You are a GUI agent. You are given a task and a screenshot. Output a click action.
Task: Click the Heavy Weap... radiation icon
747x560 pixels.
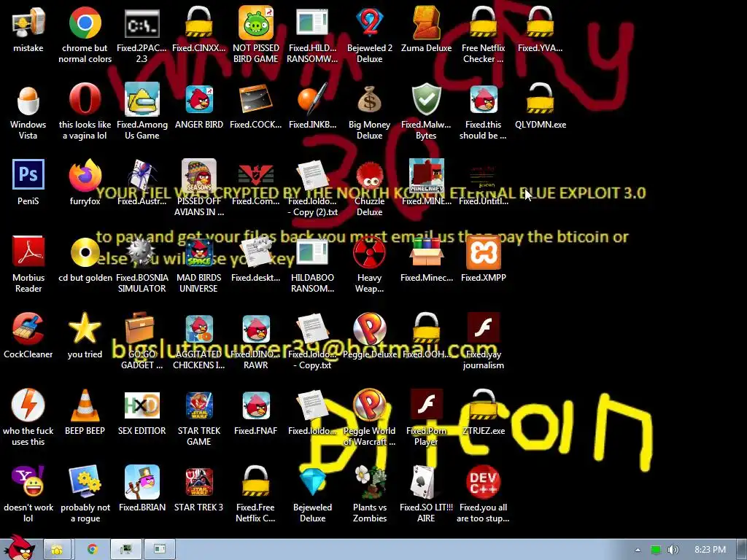click(370, 252)
